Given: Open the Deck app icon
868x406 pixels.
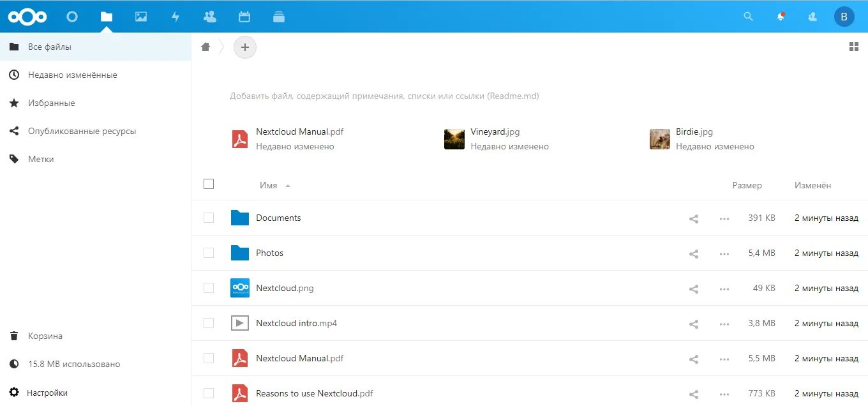Looking at the screenshot, I should point(278,17).
